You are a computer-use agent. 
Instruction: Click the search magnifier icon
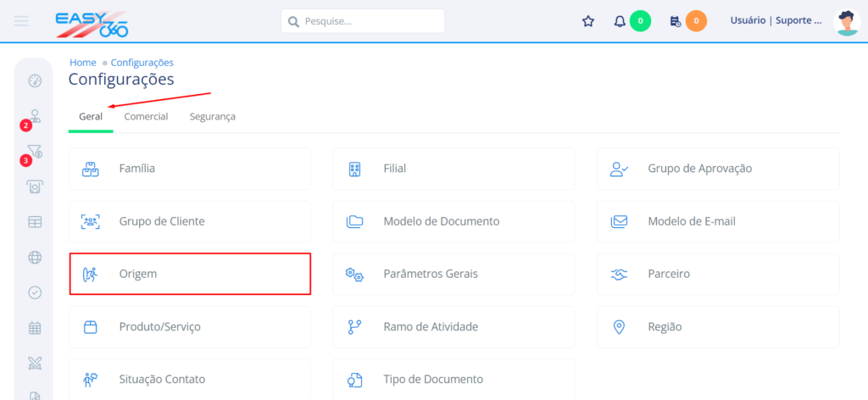293,21
